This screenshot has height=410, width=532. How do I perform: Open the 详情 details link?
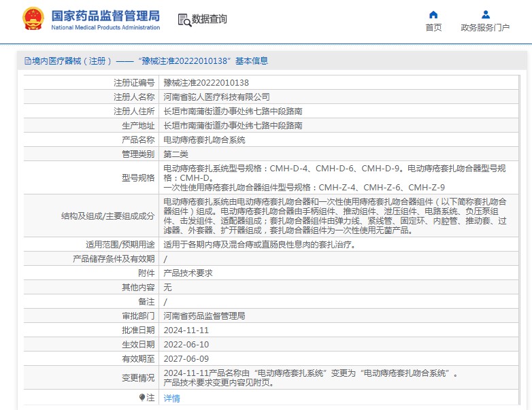pos(171,398)
